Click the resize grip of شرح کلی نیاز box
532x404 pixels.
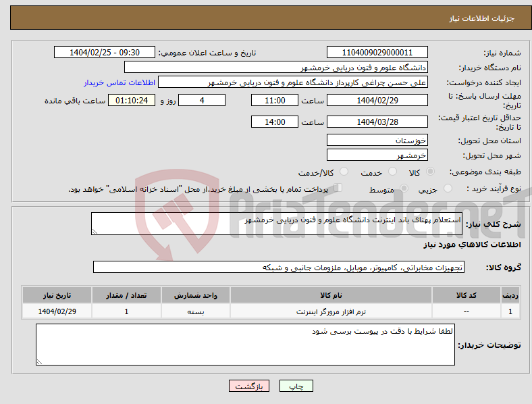[95, 232]
